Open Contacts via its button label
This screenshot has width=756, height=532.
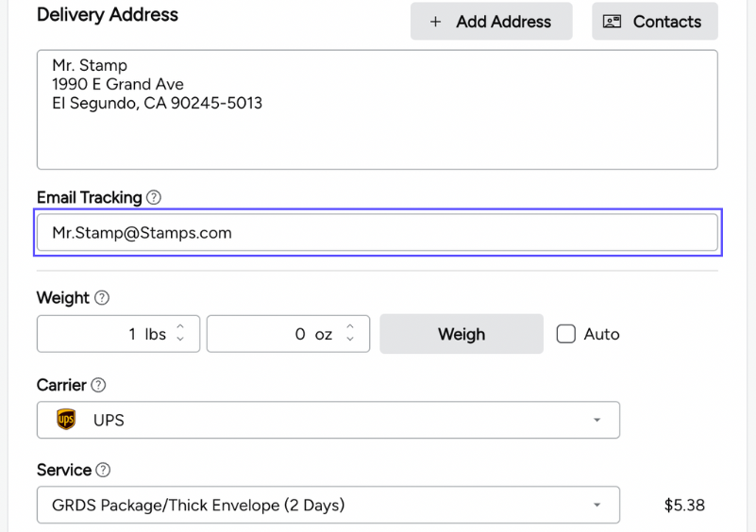coord(666,22)
